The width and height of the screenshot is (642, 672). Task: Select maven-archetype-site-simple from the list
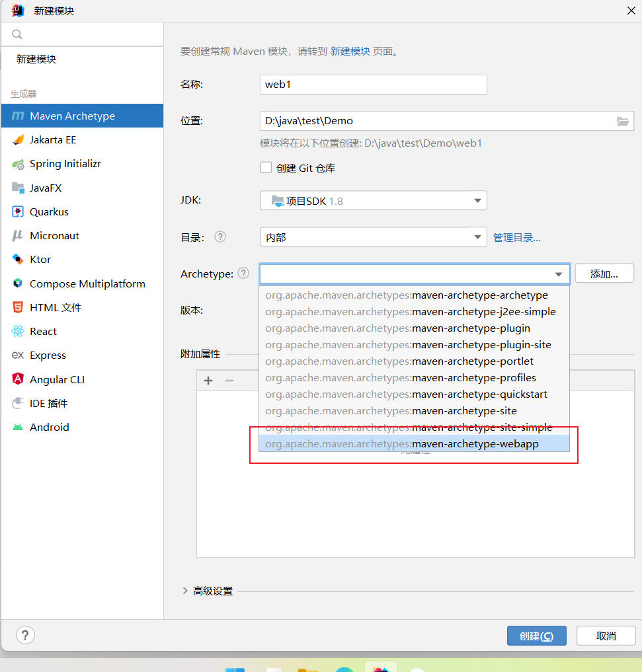(415, 428)
